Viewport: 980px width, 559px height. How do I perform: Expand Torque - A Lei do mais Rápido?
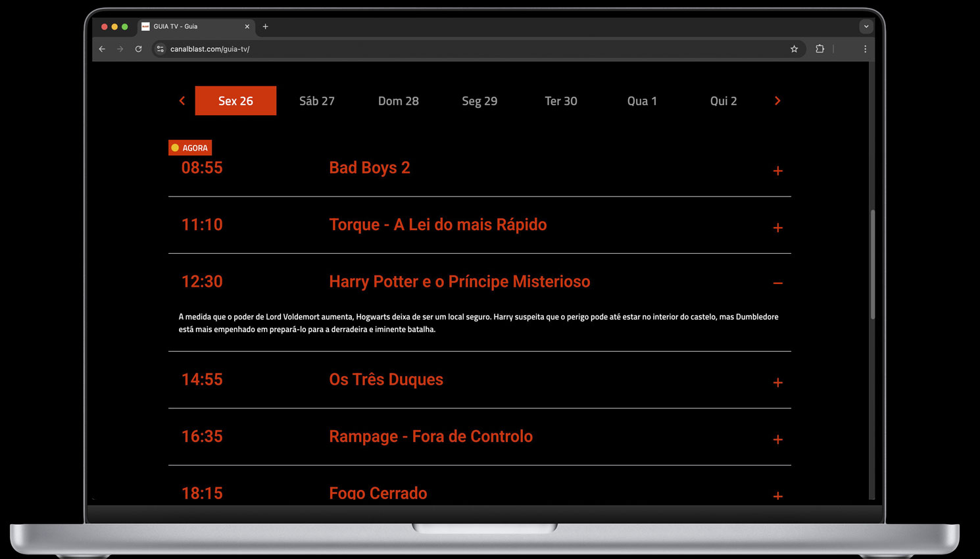[x=777, y=228]
